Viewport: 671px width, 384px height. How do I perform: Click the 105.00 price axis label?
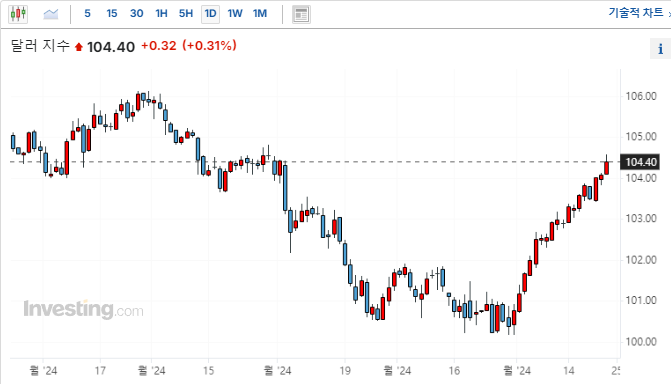tap(641, 137)
